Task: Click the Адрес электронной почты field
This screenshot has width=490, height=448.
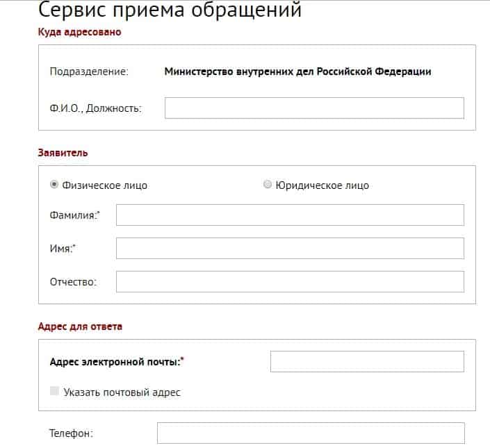Action: pyautogui.click(x=366, y=361)
